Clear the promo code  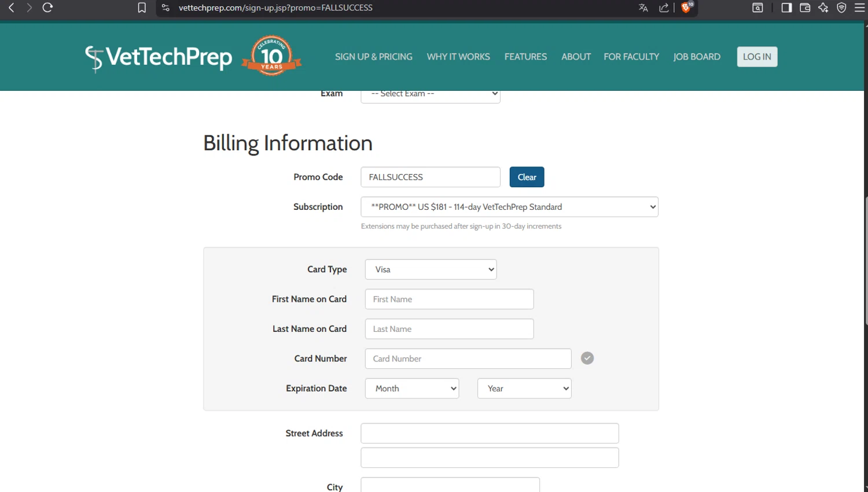coord(527,177)
